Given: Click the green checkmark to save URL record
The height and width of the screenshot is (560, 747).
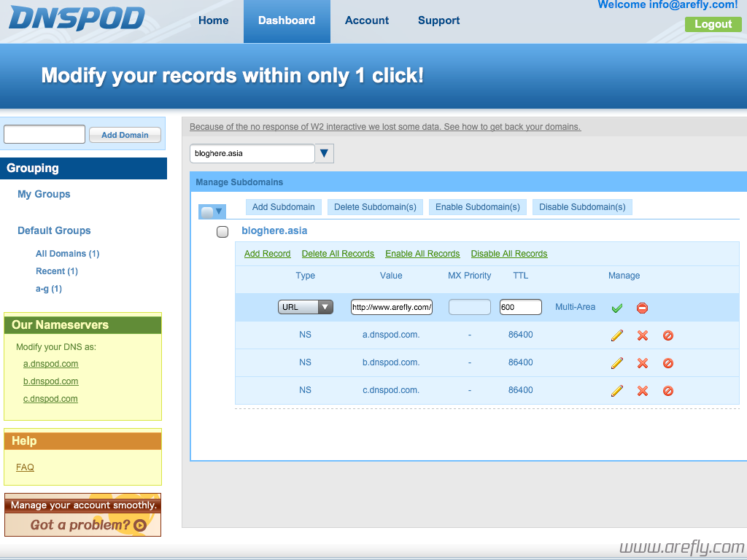Looking at the screenshot, I should [617, 308].
